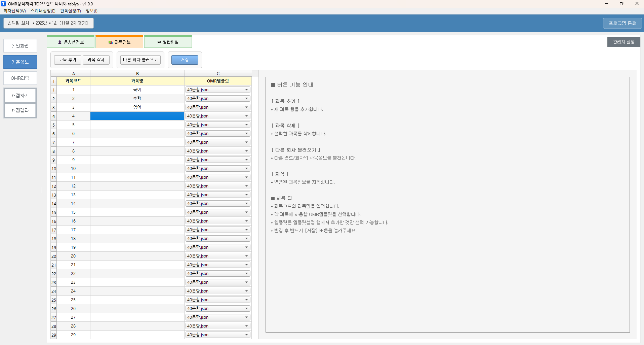Viewport: 644px width, 345px height.
Task: Open OMR template dropdown in row 10
Action: coord(246,169)
